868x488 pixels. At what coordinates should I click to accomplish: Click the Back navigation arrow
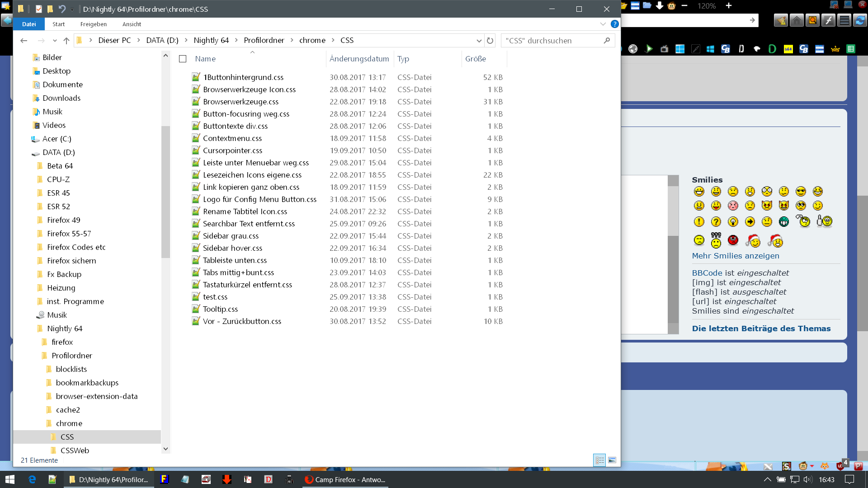24,41
